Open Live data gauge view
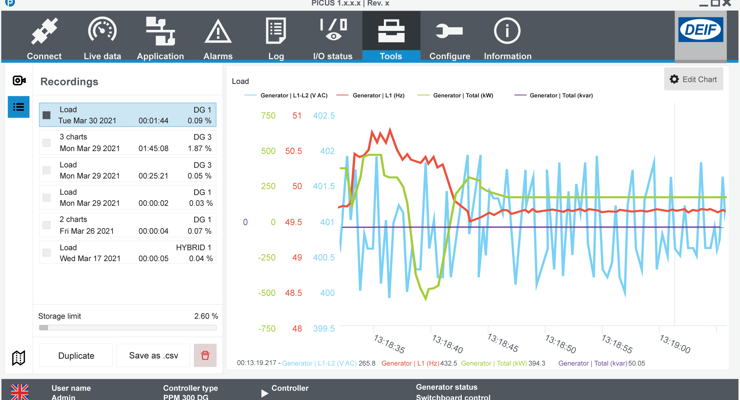The image size is (740, 400). coord(102,38)
